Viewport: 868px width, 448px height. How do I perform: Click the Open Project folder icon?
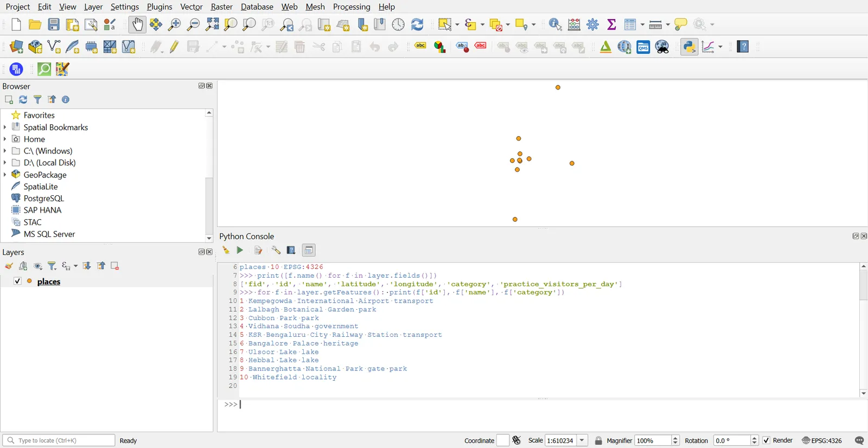[35, 24]
